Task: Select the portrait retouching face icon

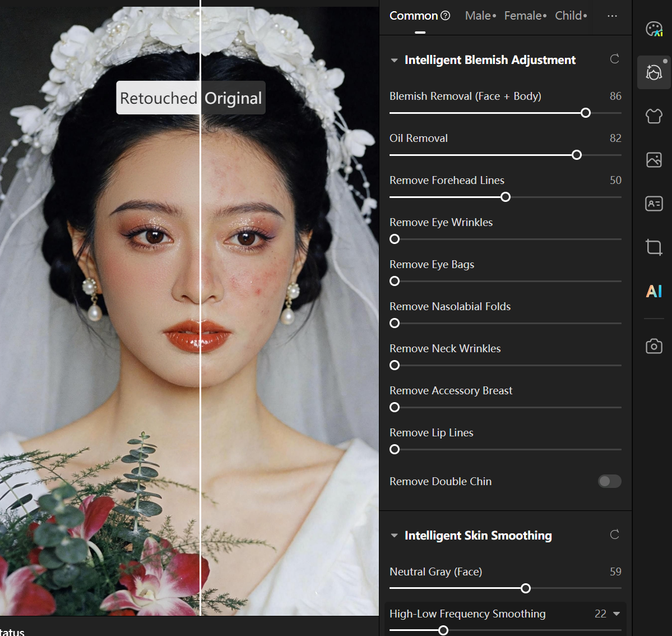Action: [x=654, y=72]
